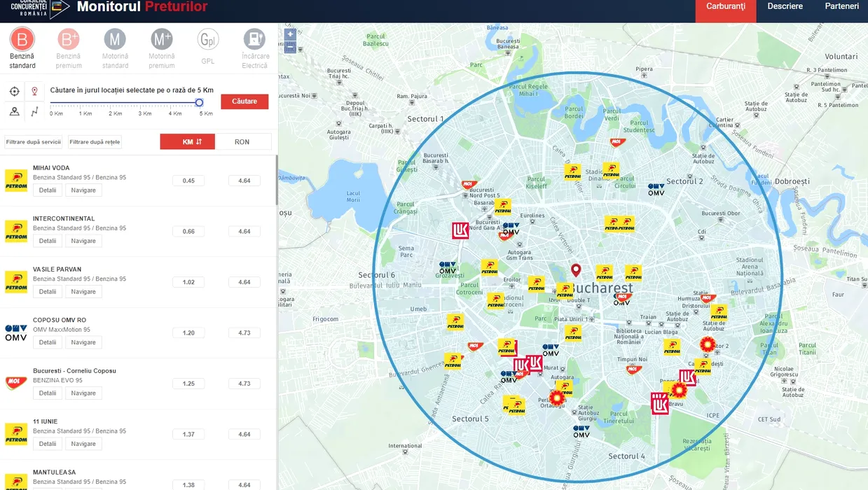Open the Filtrare după servicii dropdown
Image resolution: width=868 pixels, height=490 pixels.
[34, 142]
